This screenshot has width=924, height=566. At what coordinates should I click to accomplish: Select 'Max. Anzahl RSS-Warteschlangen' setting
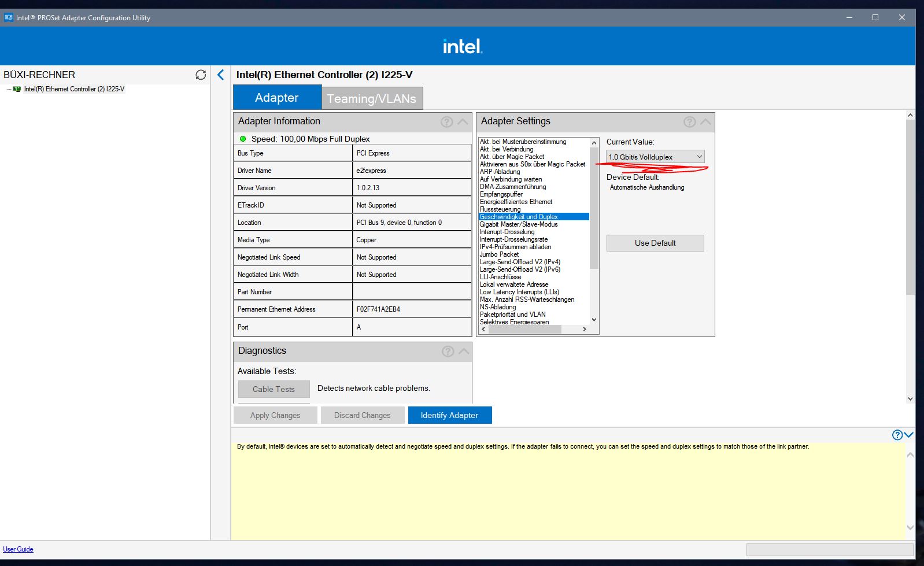(527, 299)
